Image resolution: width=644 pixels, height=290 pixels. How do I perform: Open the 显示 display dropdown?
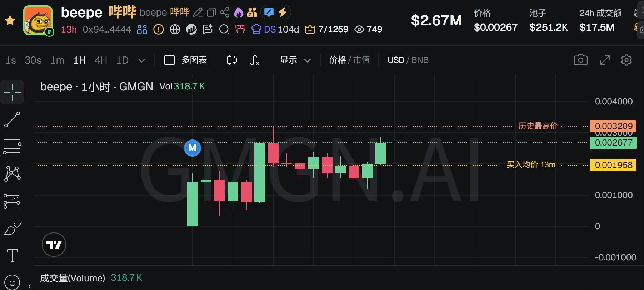[295, 60]
